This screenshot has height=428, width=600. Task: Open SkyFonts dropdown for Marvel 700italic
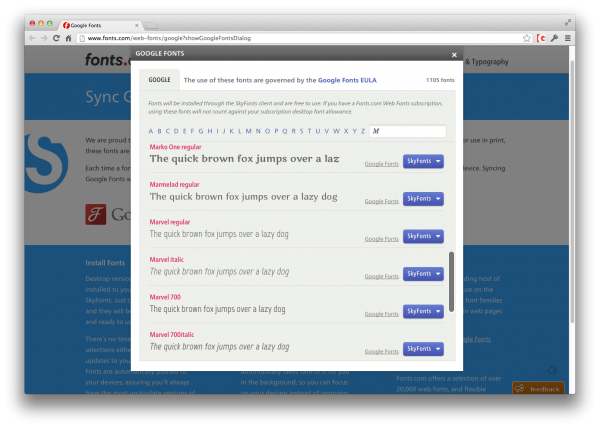point(423,348)
